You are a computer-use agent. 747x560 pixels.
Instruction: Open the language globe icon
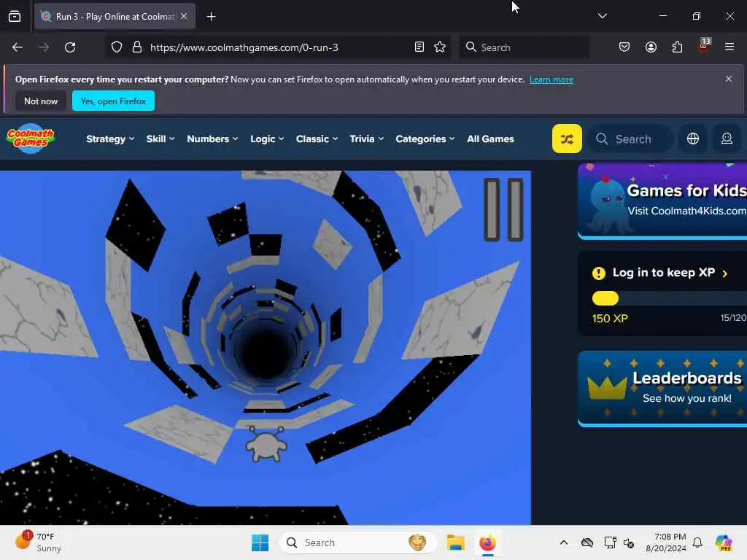[x=693, y=139]
